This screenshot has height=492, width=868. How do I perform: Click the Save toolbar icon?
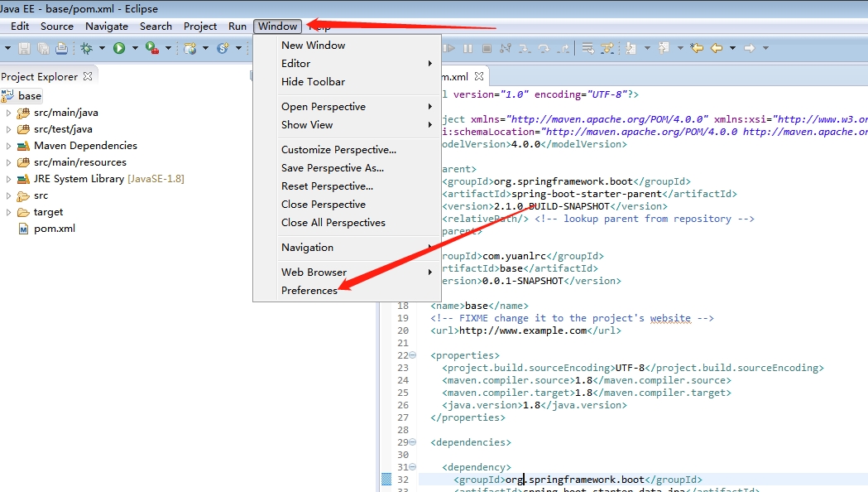click(x=24, y=48)
